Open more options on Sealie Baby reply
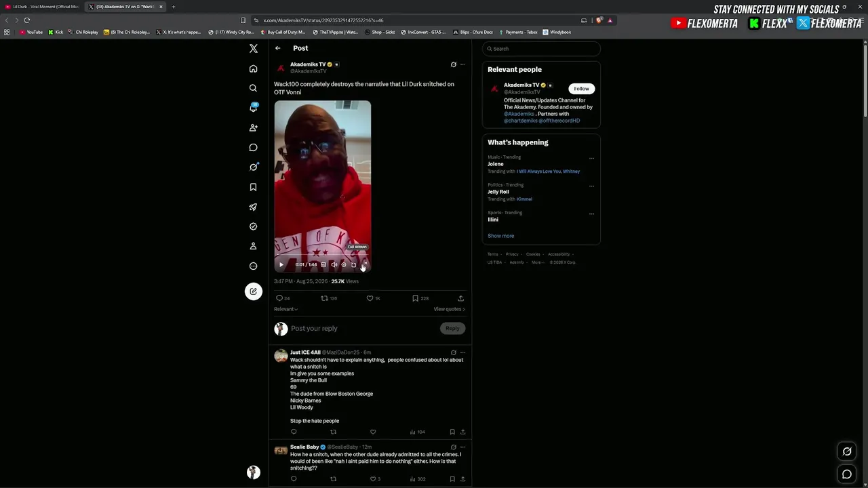Viewport: 868px width, 488px height. [x=463, y=447]
